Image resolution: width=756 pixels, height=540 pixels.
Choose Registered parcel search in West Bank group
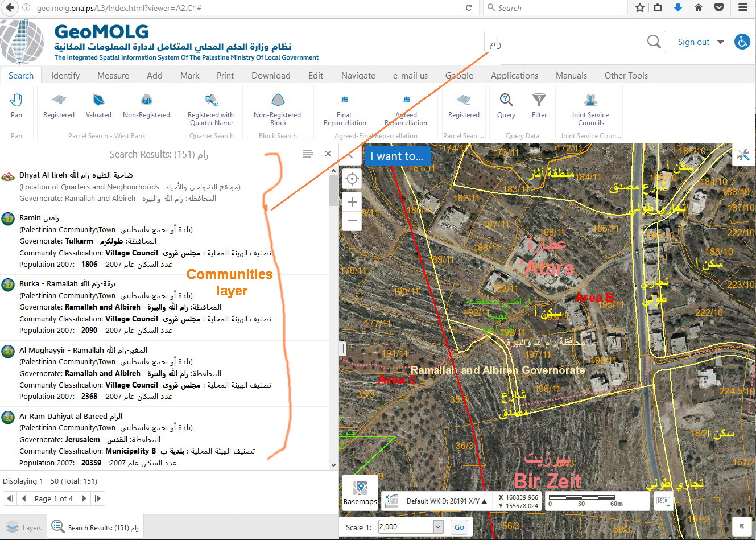pyautogui.click(x=59, y=106)
